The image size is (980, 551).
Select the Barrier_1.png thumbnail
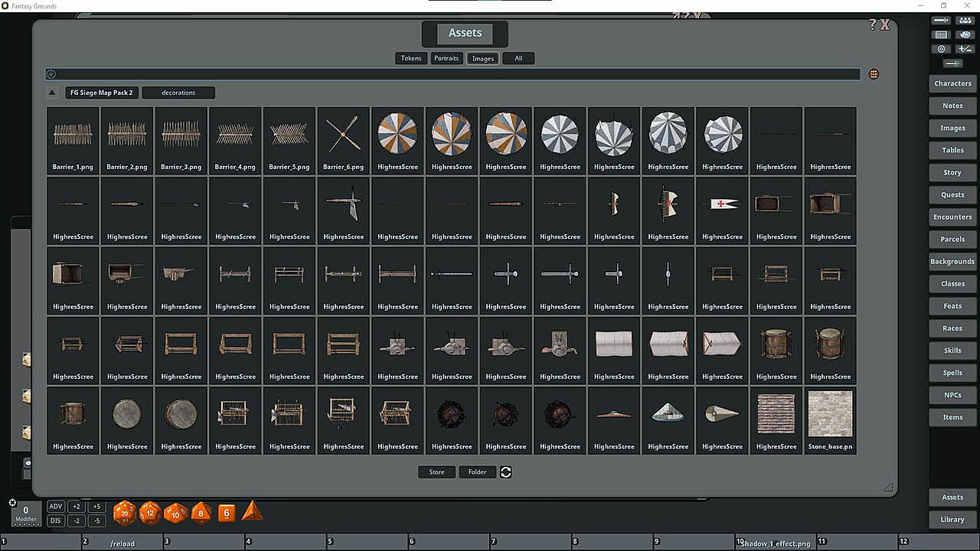(73, 140)
